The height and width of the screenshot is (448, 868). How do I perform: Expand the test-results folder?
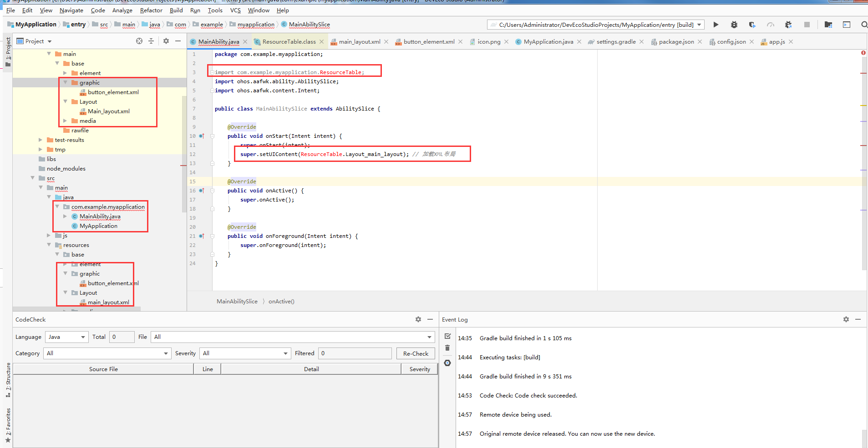pyautogui.click(x=41, y=140)
